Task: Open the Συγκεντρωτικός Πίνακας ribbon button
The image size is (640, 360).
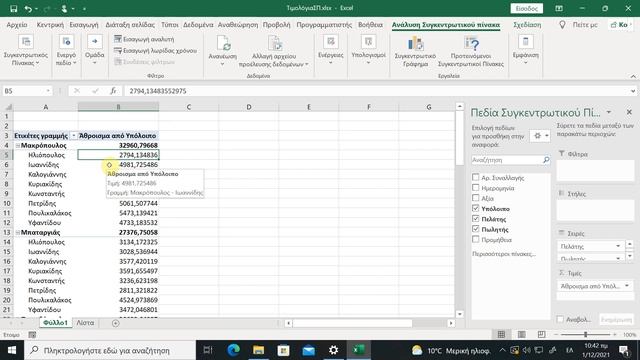Action: point(26,51)
